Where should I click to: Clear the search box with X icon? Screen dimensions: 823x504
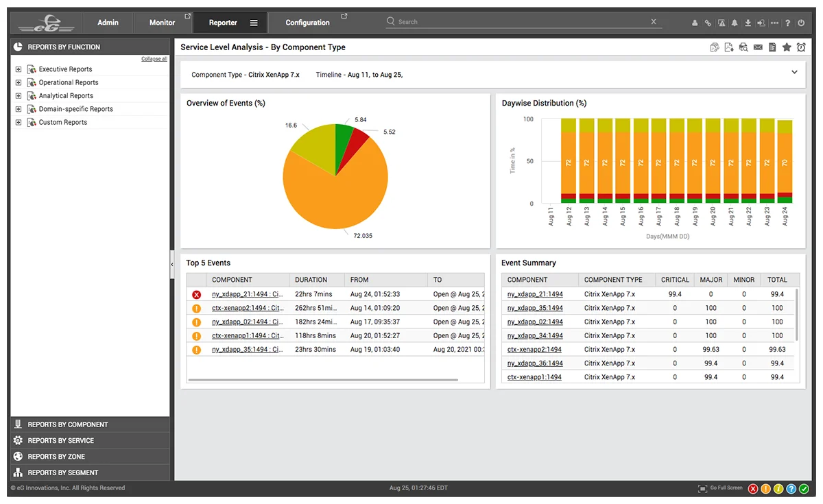654,22
